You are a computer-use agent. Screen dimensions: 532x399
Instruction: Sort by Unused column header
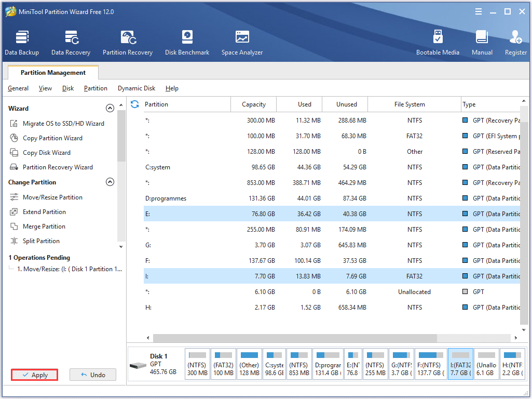coord(345,104)
